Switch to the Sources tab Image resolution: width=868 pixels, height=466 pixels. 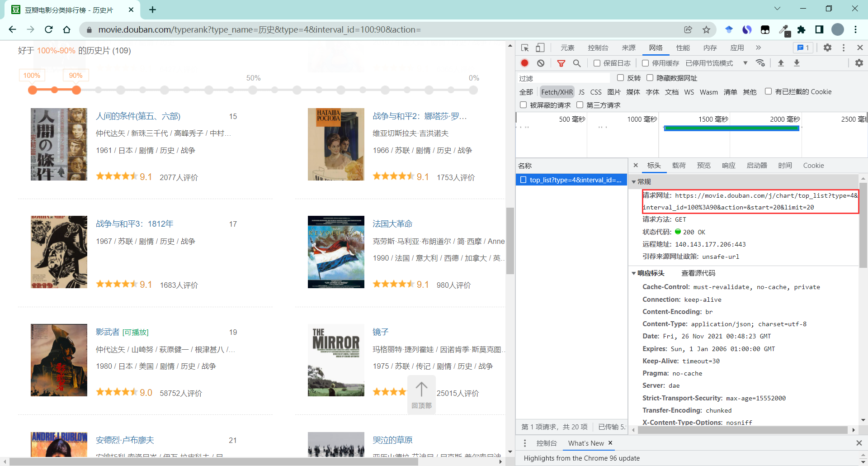click(x=628, y=48)
